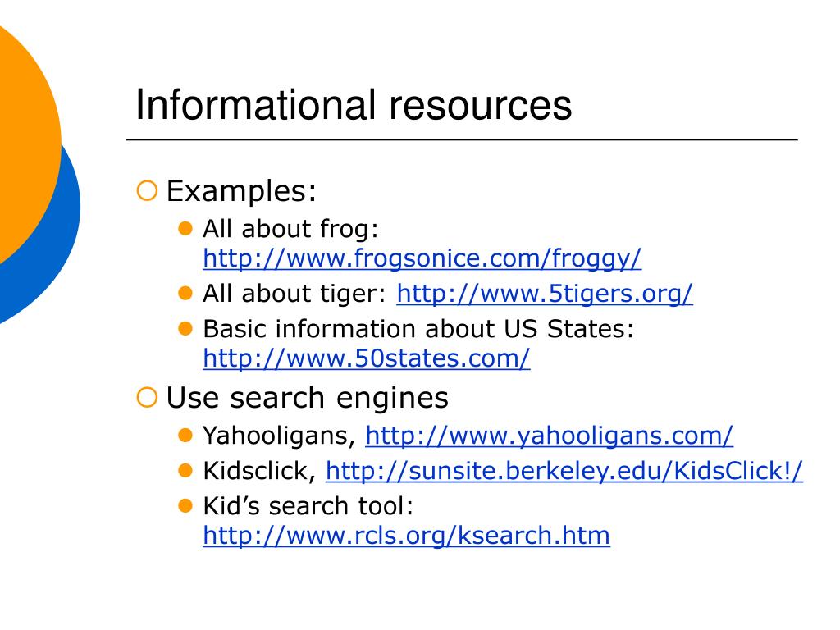Open the frogsonice.com froggy link

422,258
